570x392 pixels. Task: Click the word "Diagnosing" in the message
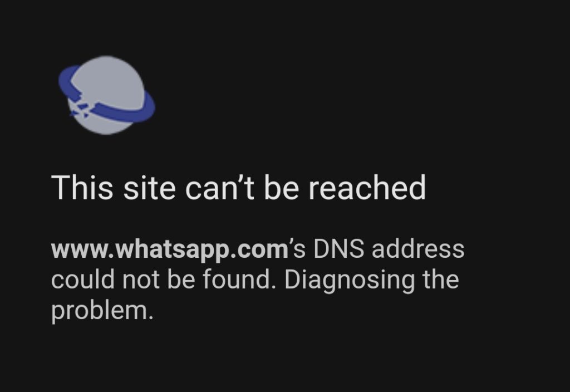[349, 280]
